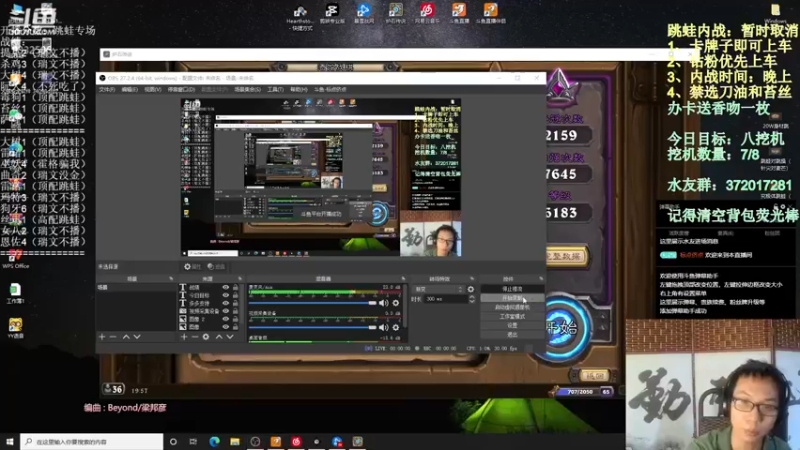Viewport: 800px width, 450px height.
Task: Open the 编辑(E) menu in OBS
Action: (x=130, y=89)
